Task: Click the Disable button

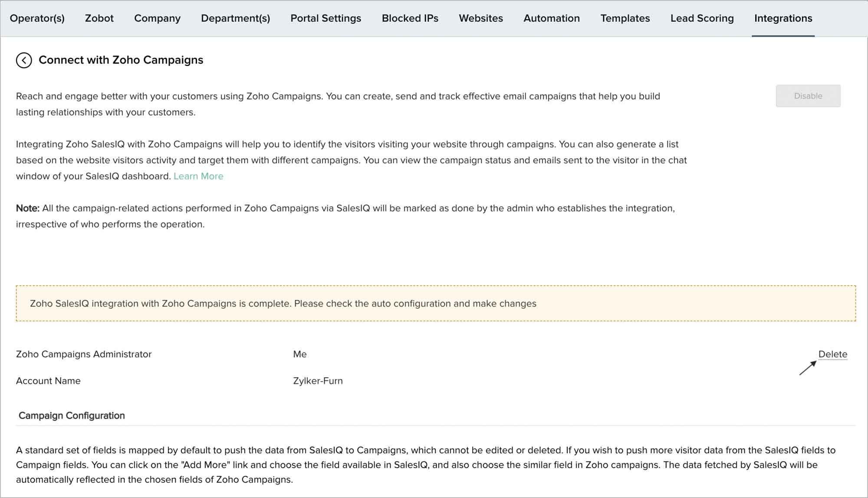Action: pyautogui.click(x=808, y=96)
